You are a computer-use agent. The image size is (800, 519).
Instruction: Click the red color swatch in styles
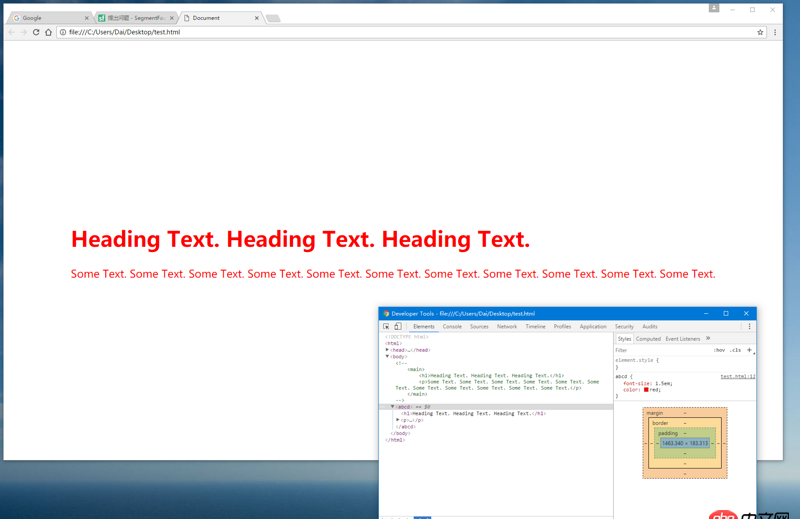[646, 390]
